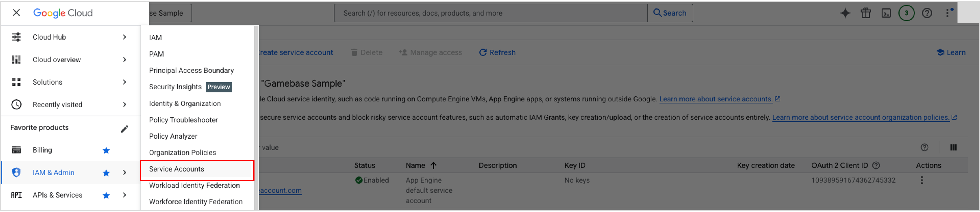The height and width of the screenshot is (212, 980).
Task: Open Workload Identity Federation
Action: pos(194,185)
